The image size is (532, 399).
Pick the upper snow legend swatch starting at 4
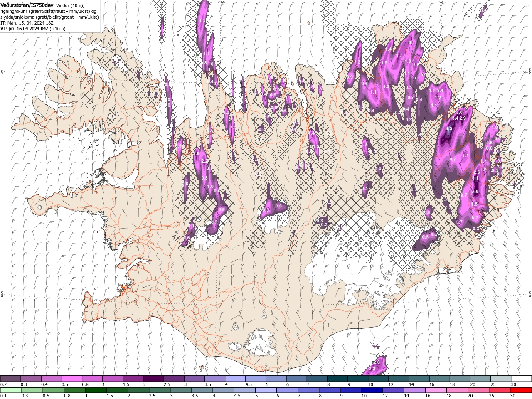coord(235,378)
